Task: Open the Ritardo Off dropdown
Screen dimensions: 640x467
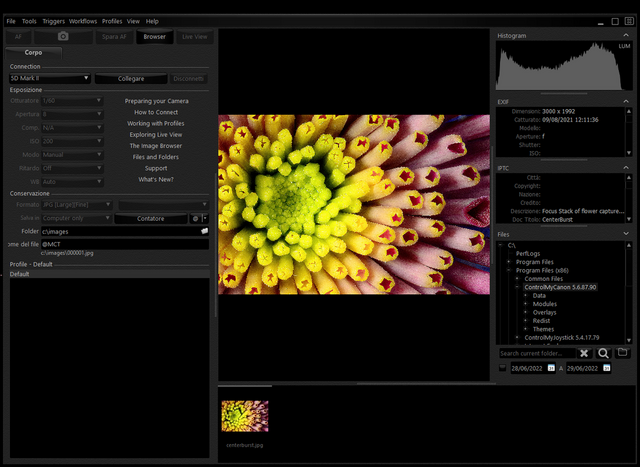Action: [x=72, y=168]
